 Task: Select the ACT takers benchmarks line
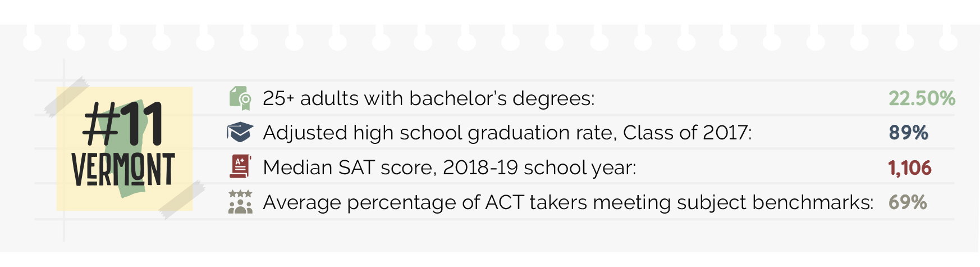[x=568, y=202]
